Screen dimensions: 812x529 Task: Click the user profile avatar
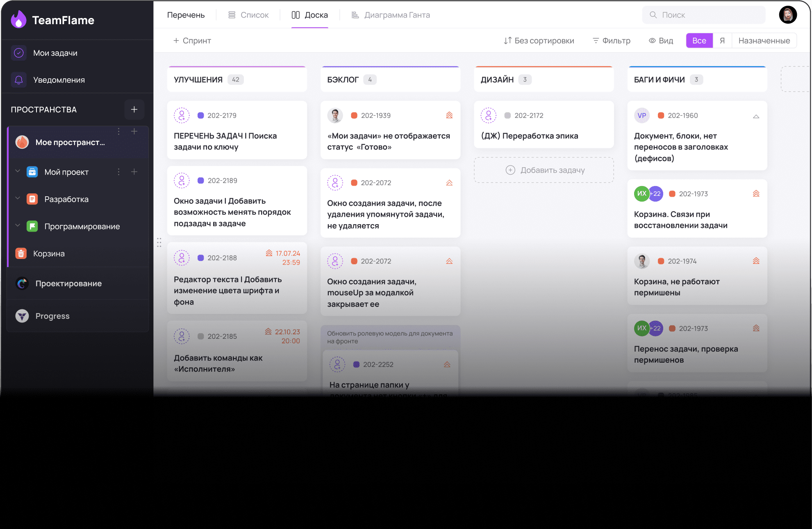(x=787, y=15)
